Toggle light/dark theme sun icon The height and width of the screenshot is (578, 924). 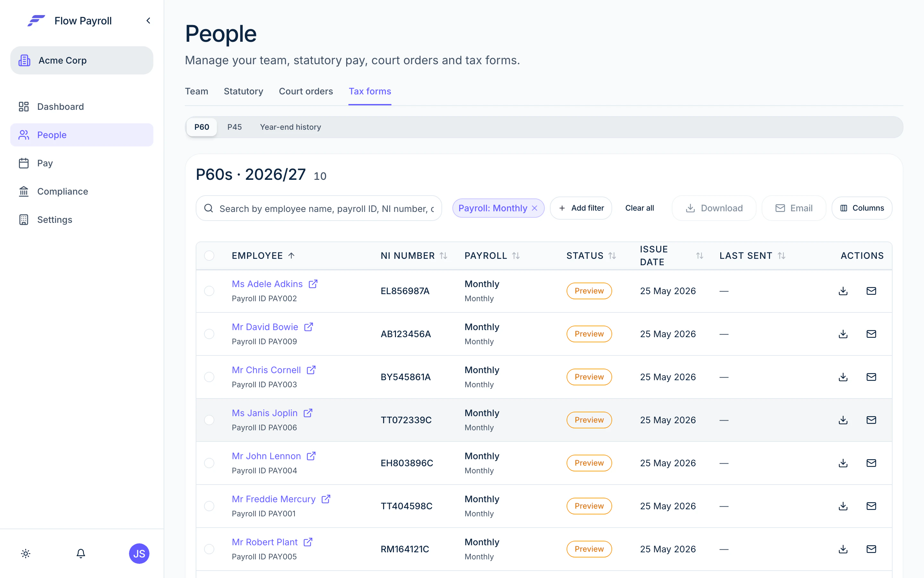[x=26, y=554]
